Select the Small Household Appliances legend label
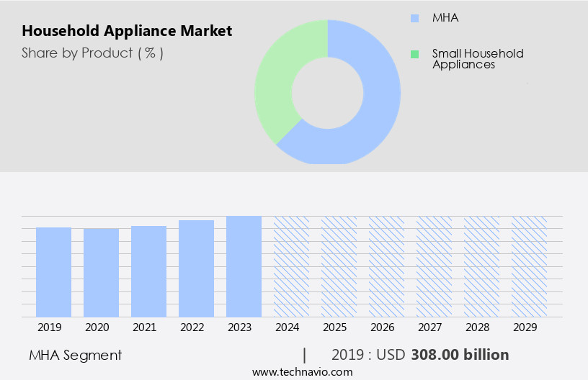 point(477,59)
